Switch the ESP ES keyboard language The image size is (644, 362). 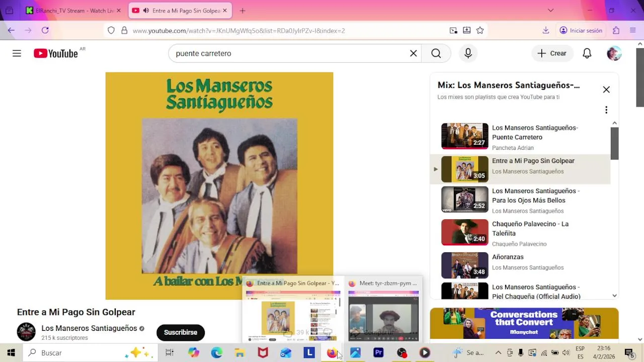click(x=580, y=352)
